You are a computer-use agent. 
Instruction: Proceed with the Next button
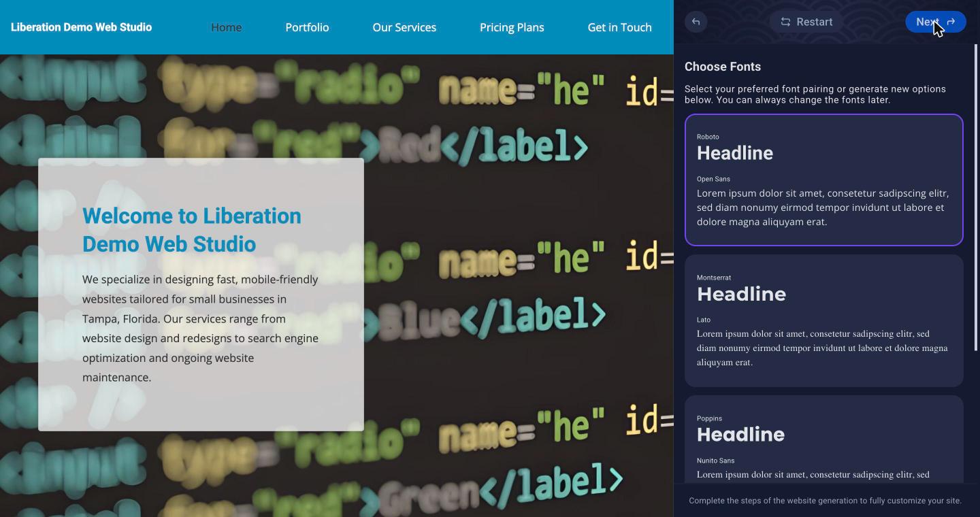pyautogui.click(x=936, y=22)
